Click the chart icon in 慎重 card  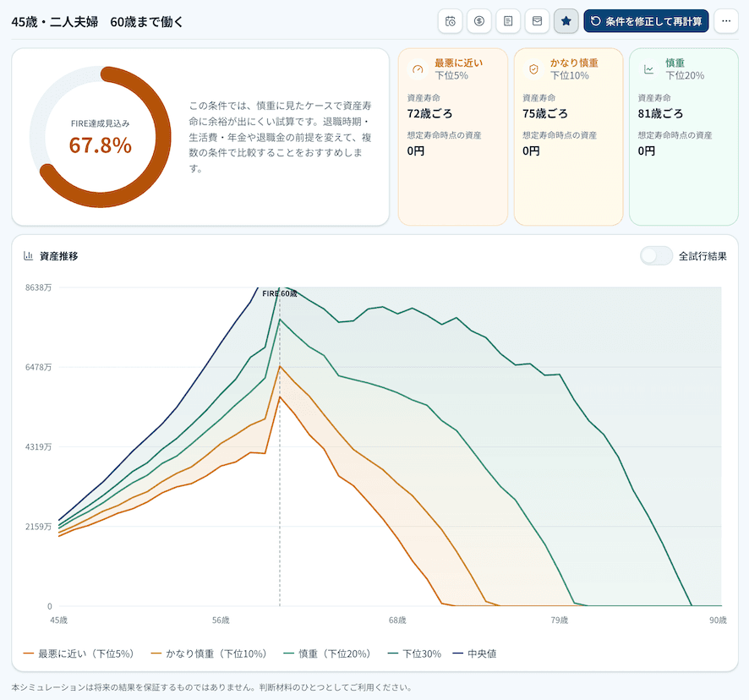[648, 69]
